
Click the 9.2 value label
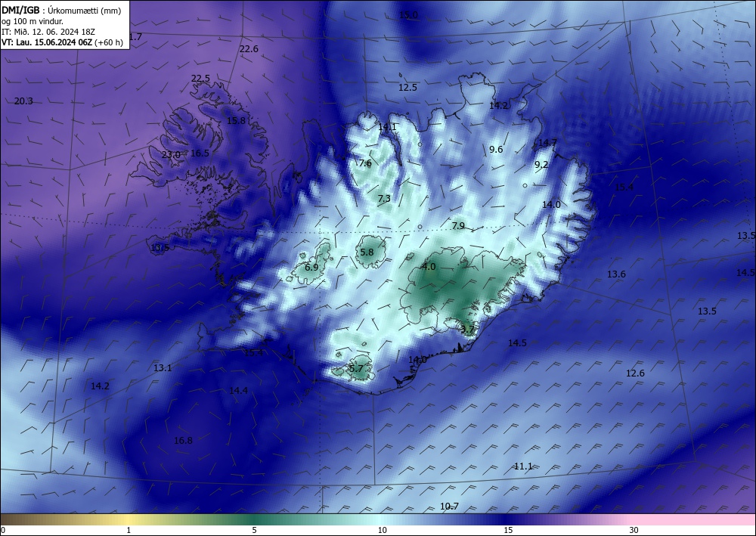tap(541, 165)
